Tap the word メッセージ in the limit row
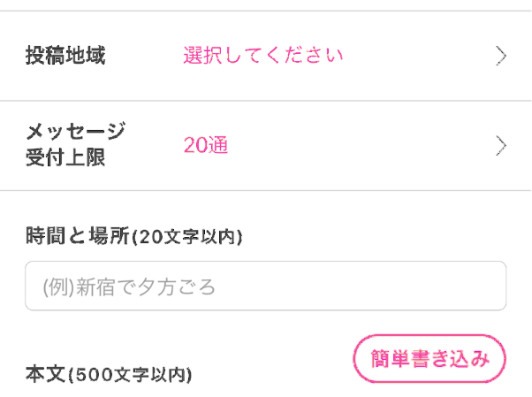 pyautogui.click(x=75, y=133)
